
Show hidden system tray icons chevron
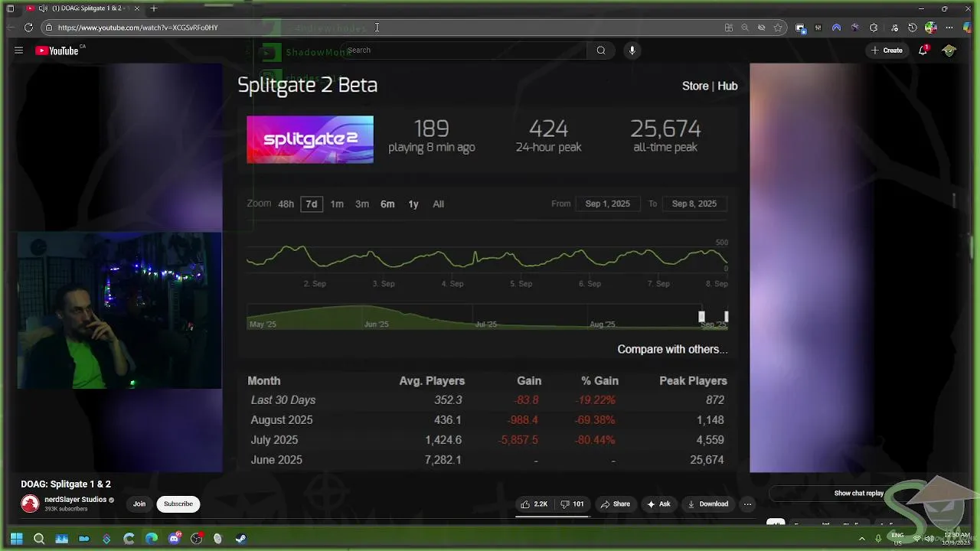click(862, 539)
